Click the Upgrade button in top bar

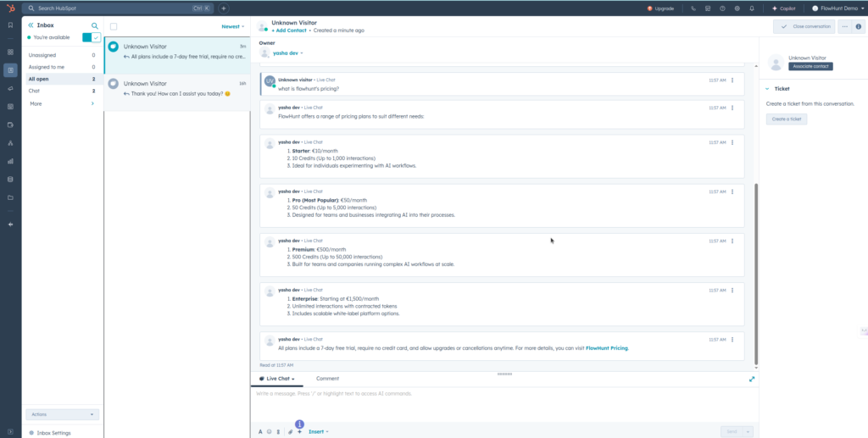(660, 8)
